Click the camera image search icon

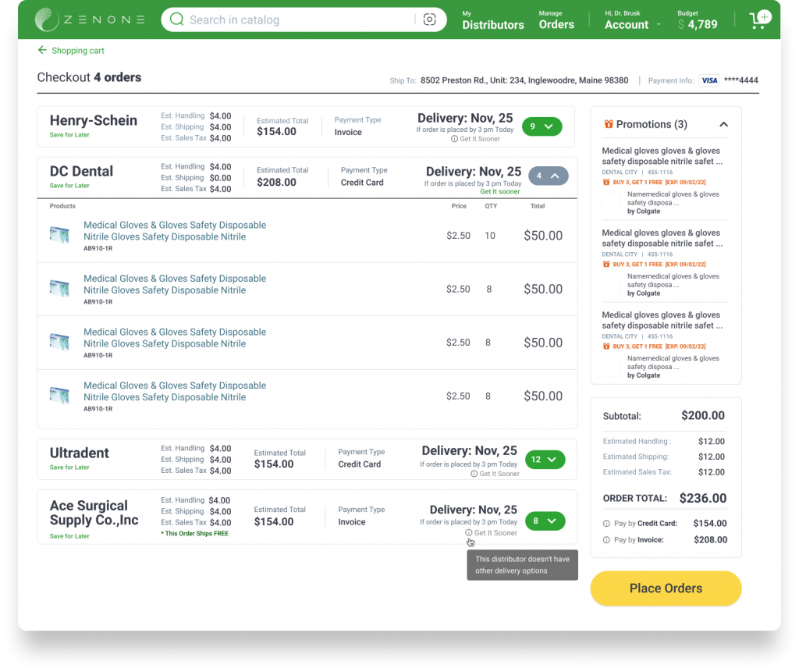click(x=429, y=20)
